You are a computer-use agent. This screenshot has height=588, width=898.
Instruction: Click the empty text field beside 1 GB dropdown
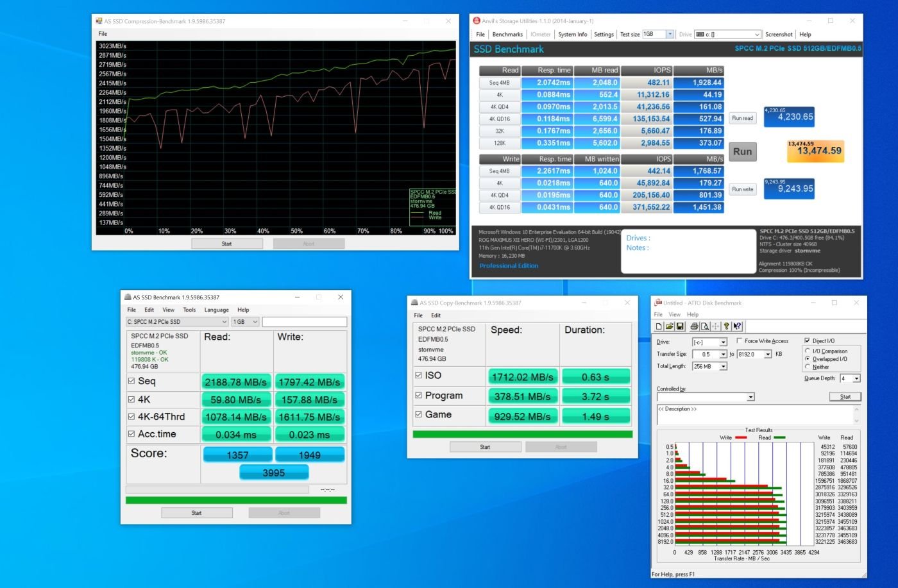(304, 322)
